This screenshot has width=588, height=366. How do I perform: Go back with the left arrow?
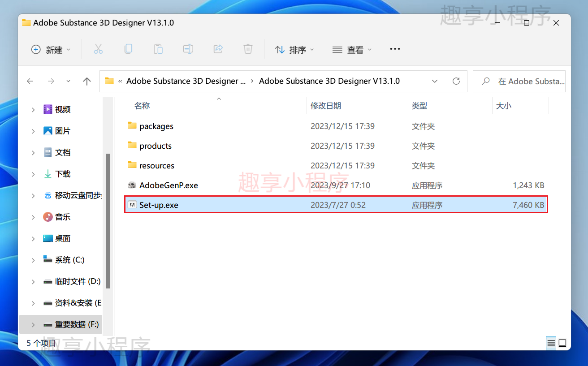30,81
